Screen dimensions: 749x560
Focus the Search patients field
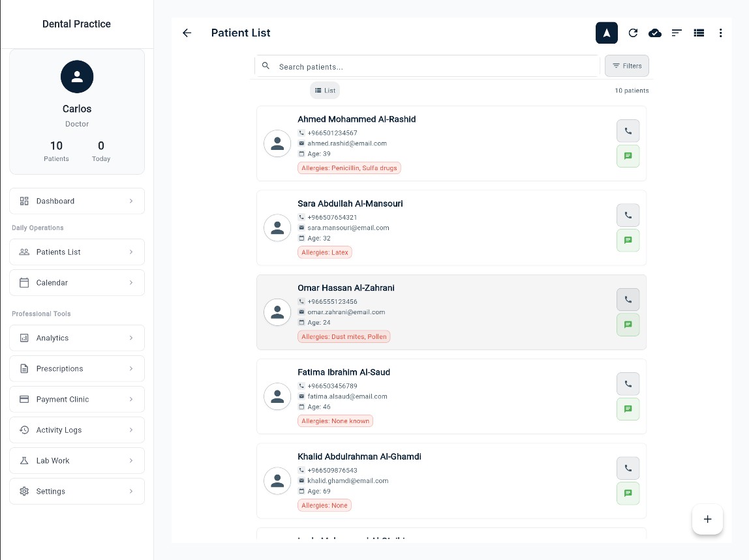coord(427,66)
